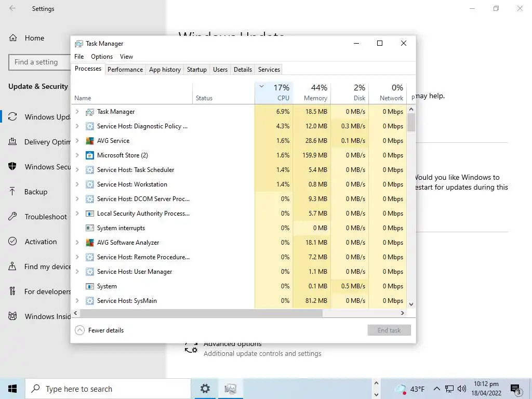Switch to the Performance tab
532x399 pixels.
pos(125,70)
